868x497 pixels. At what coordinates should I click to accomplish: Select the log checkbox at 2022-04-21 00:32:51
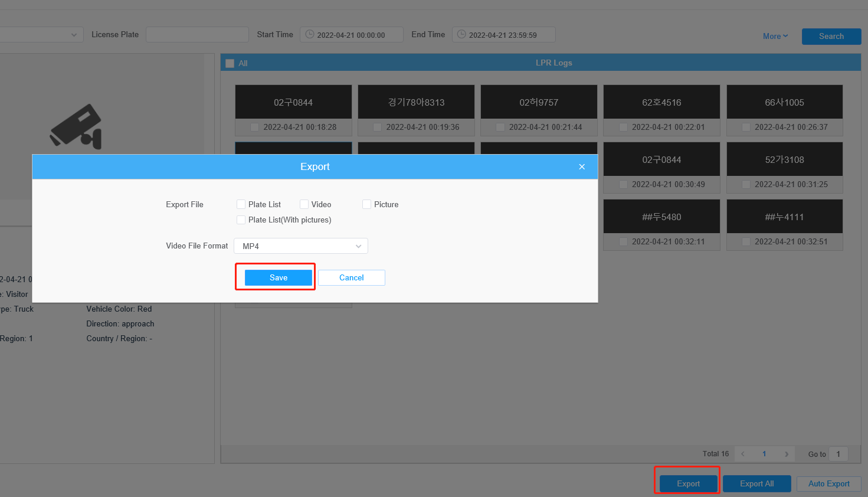coord(746,241)
